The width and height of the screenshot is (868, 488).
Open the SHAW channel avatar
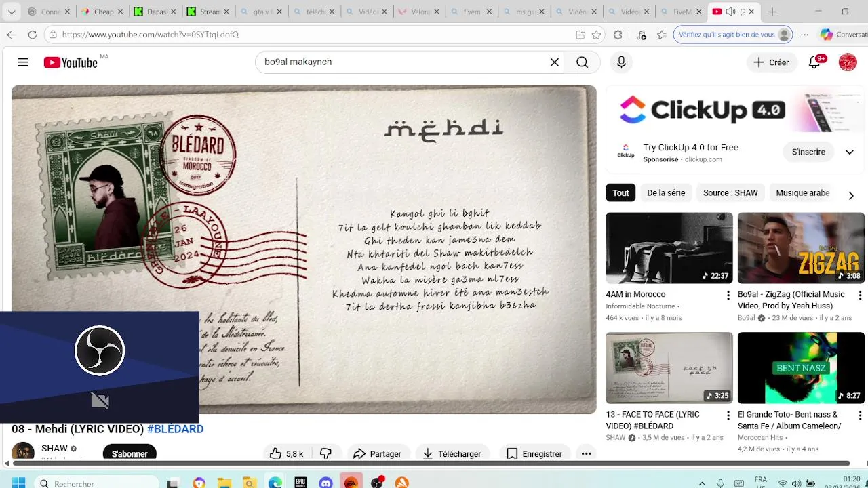23,451
